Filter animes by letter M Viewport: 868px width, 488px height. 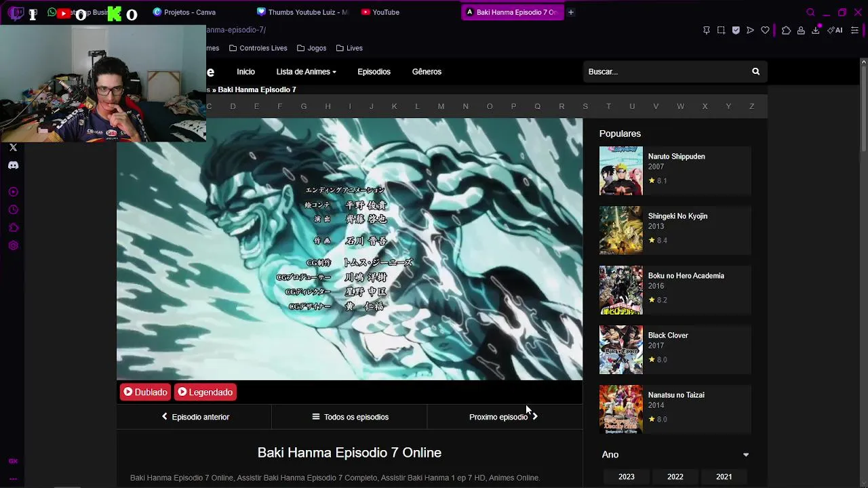coord(441,106)
